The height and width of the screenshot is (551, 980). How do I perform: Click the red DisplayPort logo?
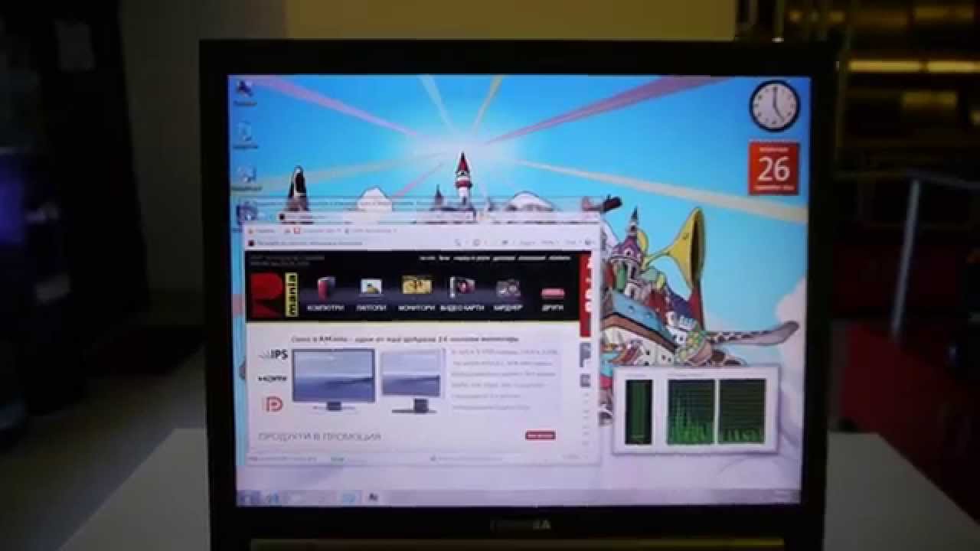273,403
